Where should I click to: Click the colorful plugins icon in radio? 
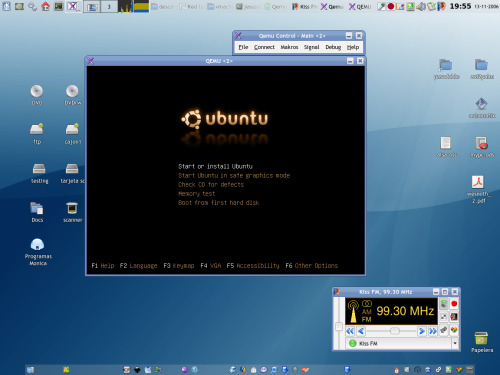pyautogui.click(x=454, y=330)
